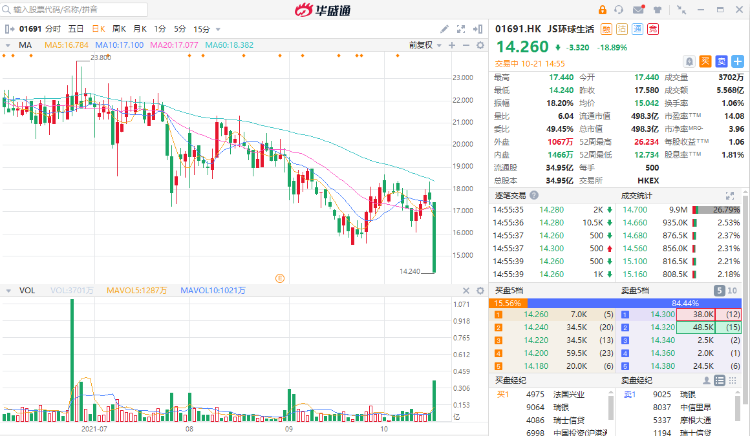Zoom in chart with plus icon
750x436 pixels.
coord(452,45)
